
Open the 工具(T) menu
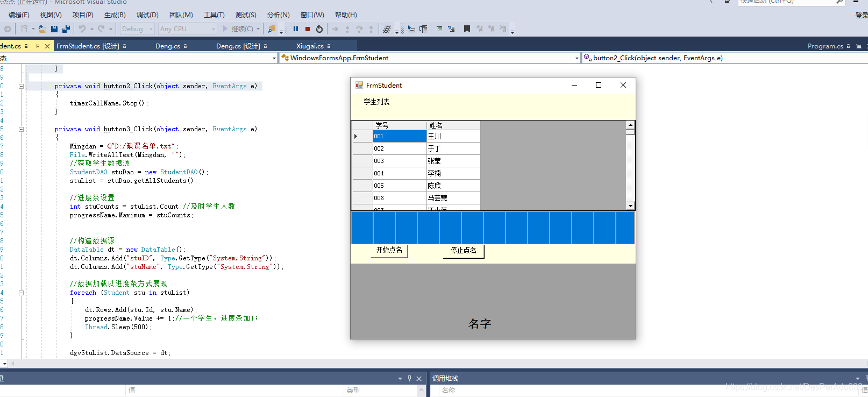214,15
